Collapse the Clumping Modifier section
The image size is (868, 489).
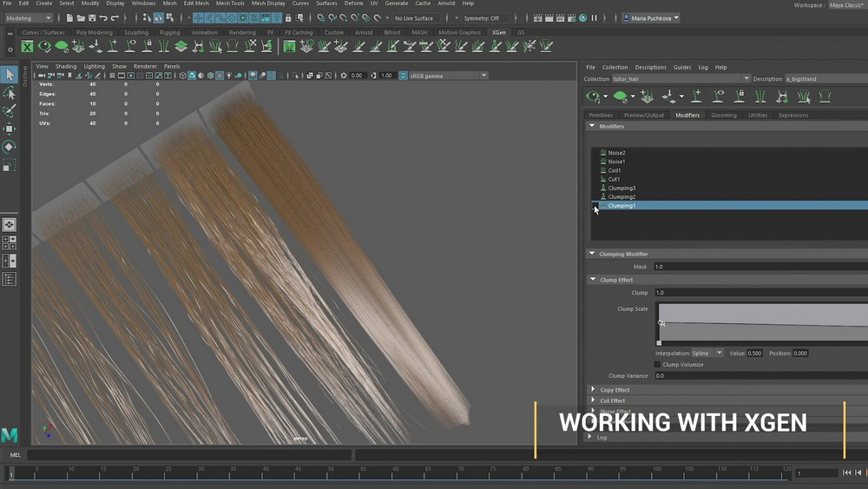pos(592,254)
